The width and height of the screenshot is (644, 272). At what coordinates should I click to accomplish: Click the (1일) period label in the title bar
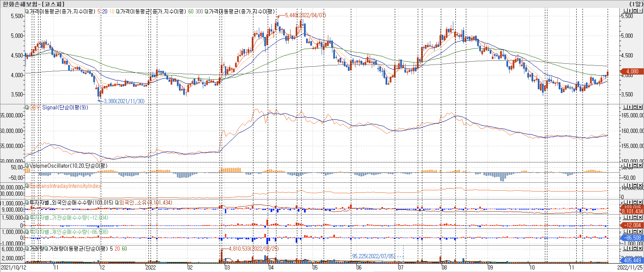pyautogui.click(x=636, y=4)
